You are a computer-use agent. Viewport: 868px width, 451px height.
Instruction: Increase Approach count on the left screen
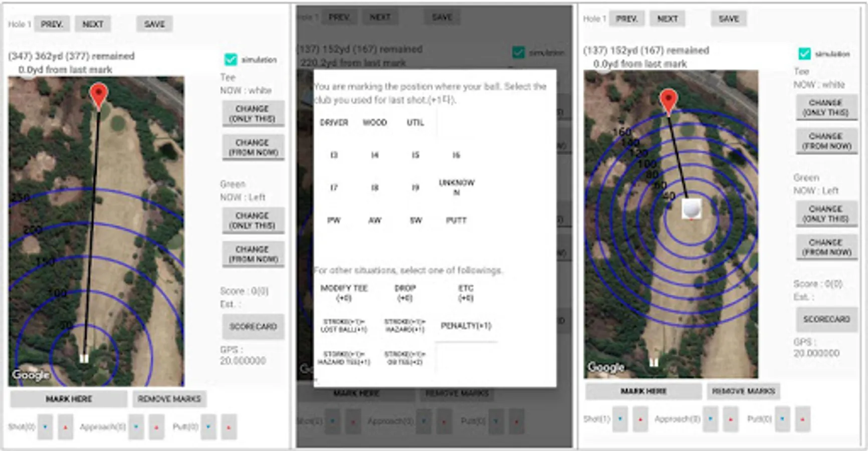coord(156,427)
